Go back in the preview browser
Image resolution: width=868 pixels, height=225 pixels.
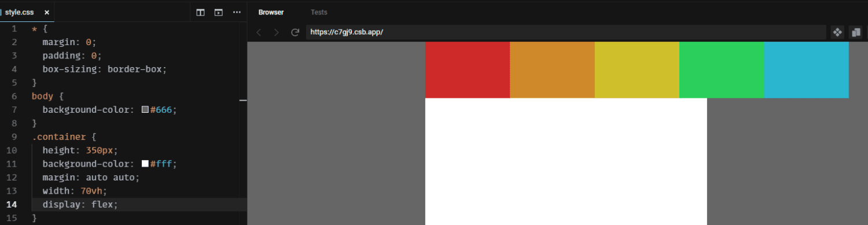[259, 32]
